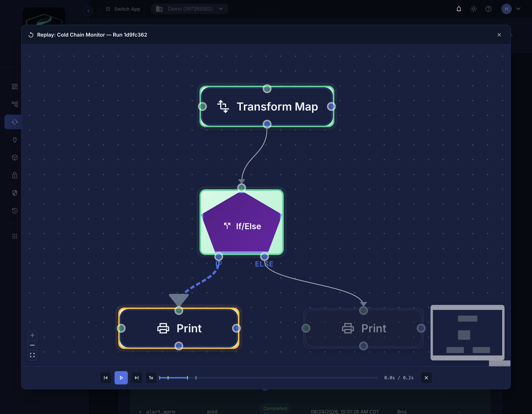Open the shield icon in the sidebar
This screenshot has width=532, height=414.
[x=15, y=193]
